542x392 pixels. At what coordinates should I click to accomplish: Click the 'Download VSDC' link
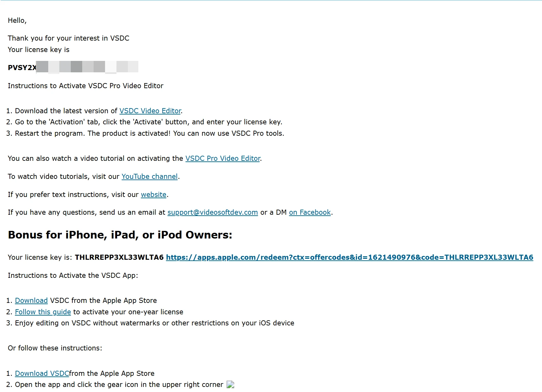tap(42, 373)
